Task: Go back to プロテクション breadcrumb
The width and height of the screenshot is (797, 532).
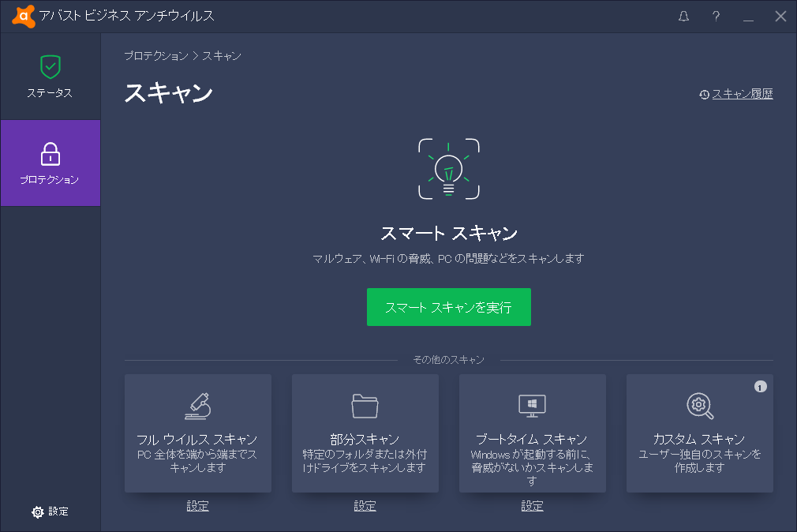Action: [156, 56]
